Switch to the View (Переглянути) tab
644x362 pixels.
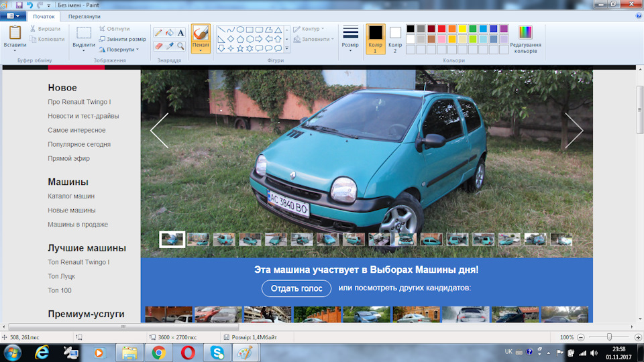tap(85, 16)
